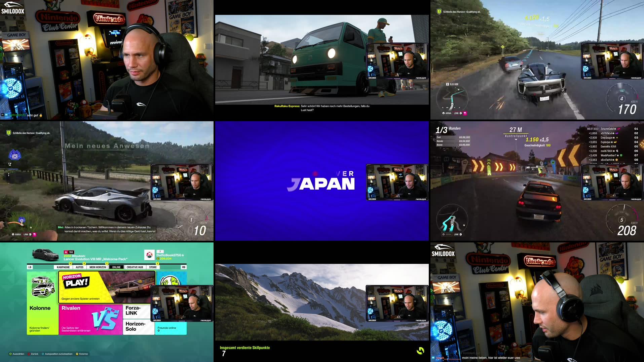Click the SMILODOX logo in top-left webcam frame
The image size is (644, 362).
[x=12, y=8]
